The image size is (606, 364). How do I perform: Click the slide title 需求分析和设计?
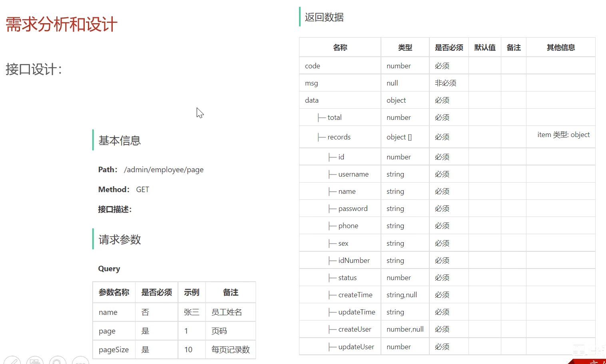coord(61,24)
